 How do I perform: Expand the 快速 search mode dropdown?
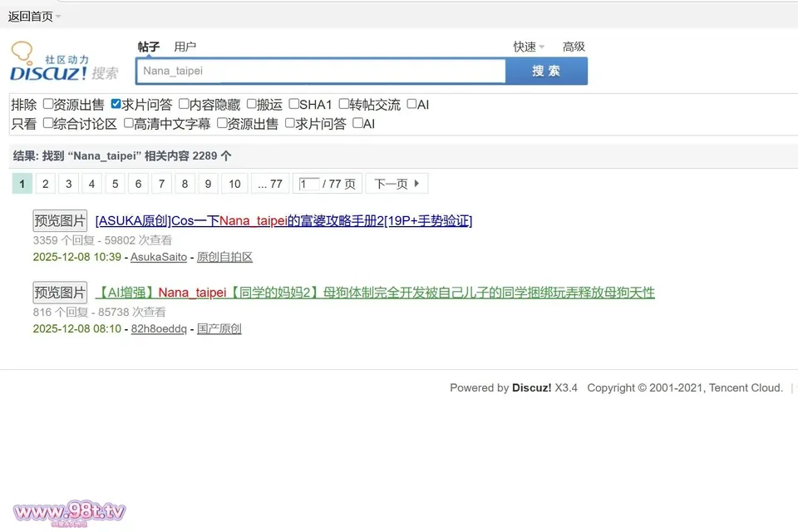529,47
